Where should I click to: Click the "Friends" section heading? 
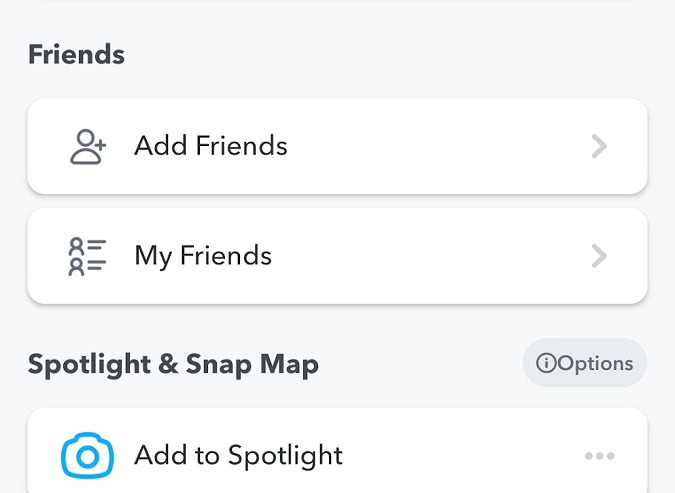click(x=76, y=54)
